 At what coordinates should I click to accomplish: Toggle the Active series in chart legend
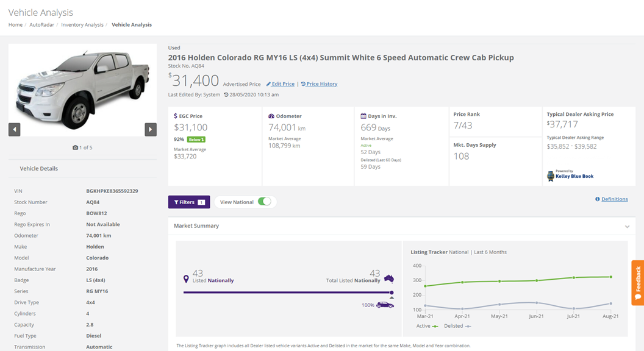pos(427,326)
